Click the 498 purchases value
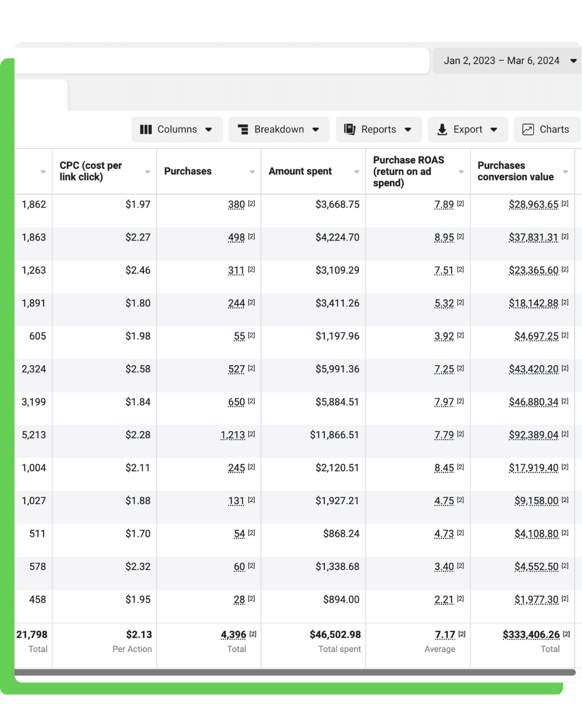Screen dimensions: 582x728 pos(236,237)
